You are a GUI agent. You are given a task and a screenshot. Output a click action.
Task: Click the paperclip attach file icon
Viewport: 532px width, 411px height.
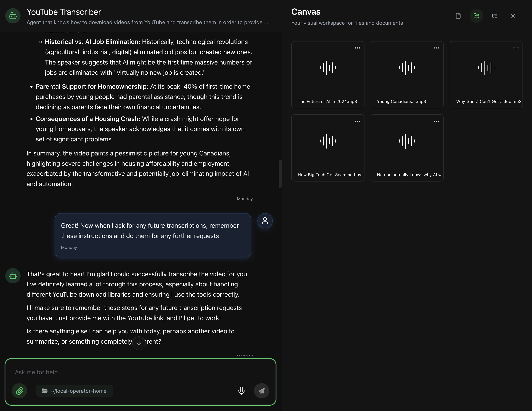tap(19, 391)
